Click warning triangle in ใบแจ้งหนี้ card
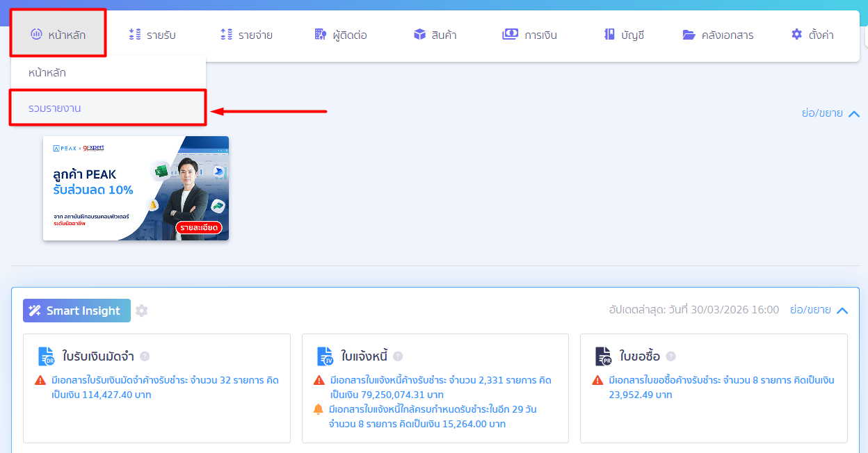The width and height of the screenshot is (868, 453). coord(319,380)
